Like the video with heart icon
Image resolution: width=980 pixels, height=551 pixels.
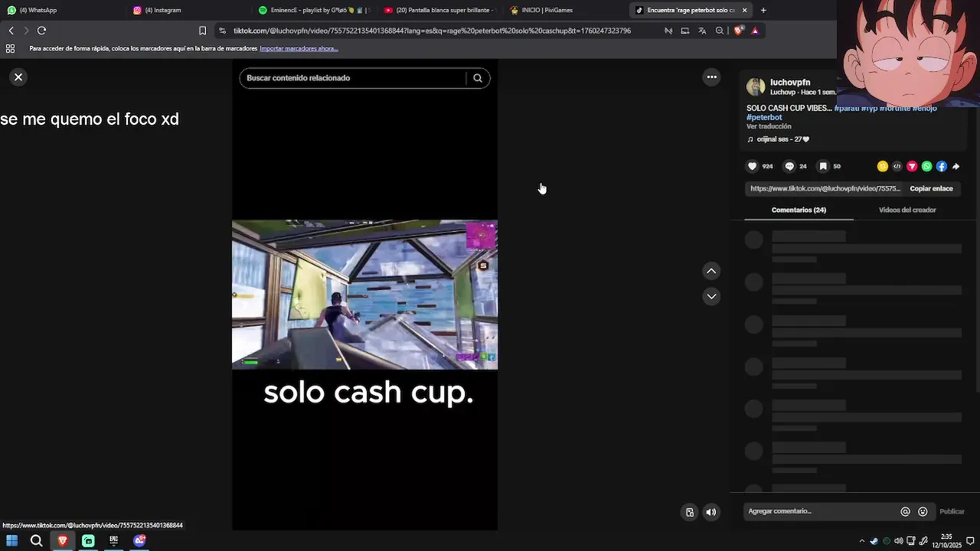(x=752, y=166)
